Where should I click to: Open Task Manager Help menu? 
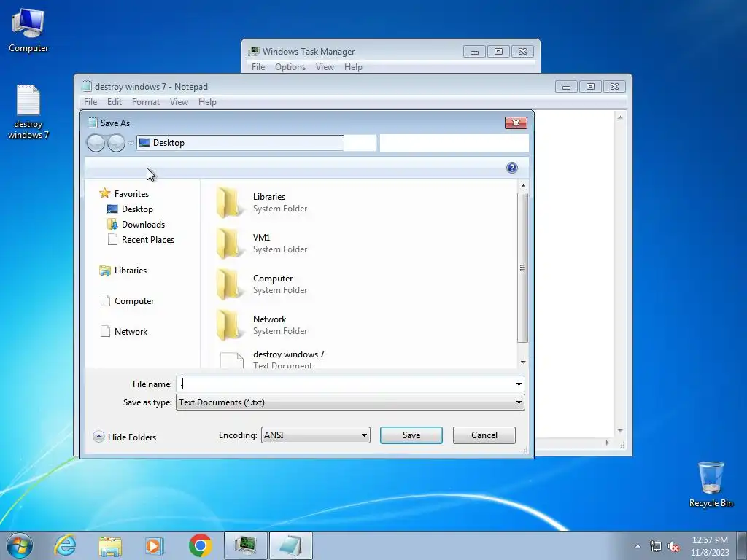[x=353, y=67]
